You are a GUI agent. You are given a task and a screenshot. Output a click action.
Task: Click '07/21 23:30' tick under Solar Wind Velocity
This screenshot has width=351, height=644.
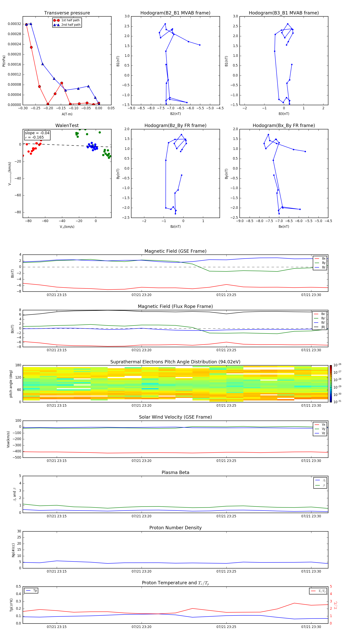tap(311, 461)
